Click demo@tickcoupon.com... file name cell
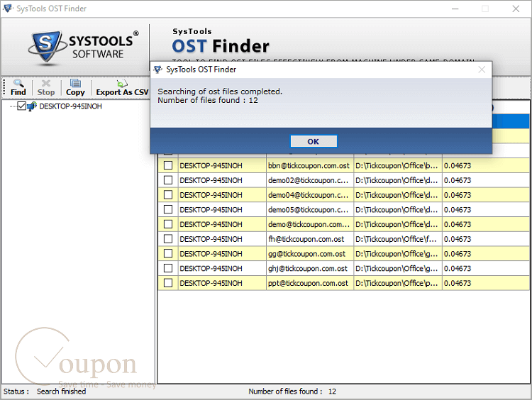Viewport: 532px width, 400px height. (310, 224)
